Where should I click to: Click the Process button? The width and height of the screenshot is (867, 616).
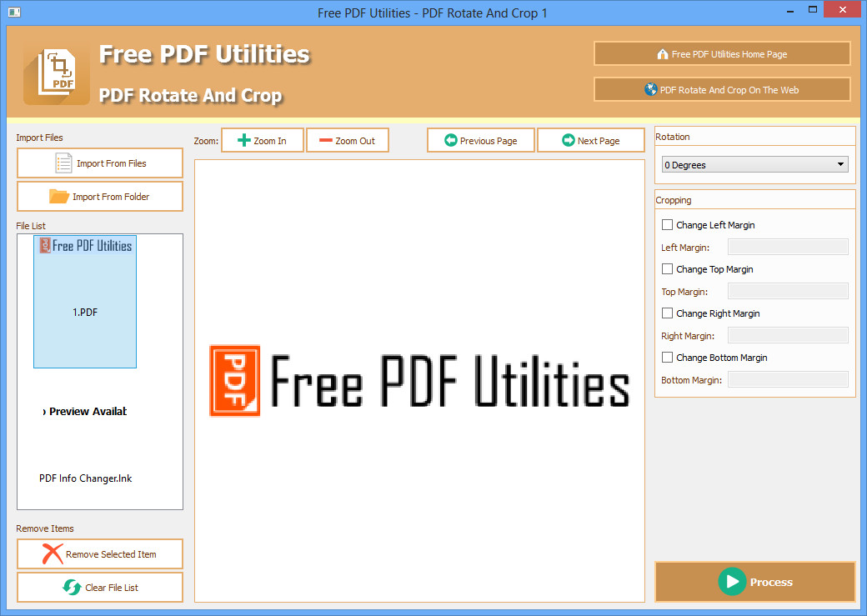pos(754,582)
